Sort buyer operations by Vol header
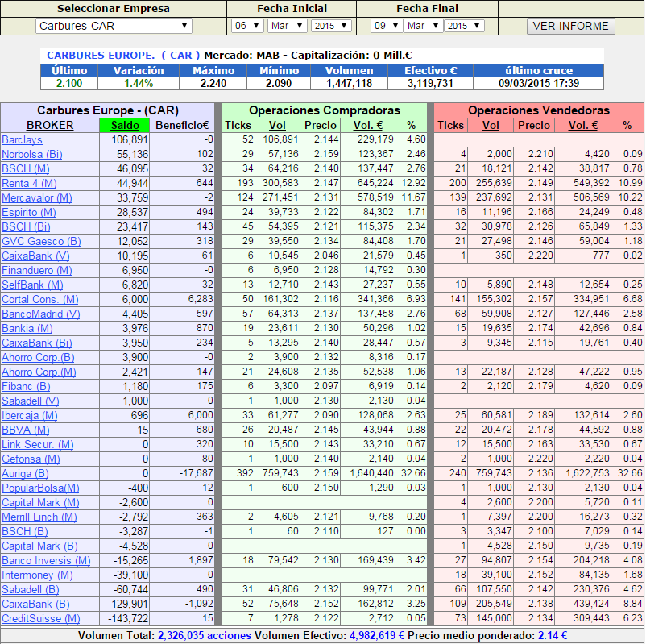Image resolution: width=646 pixels, height=644 pixels. [277, 125]
